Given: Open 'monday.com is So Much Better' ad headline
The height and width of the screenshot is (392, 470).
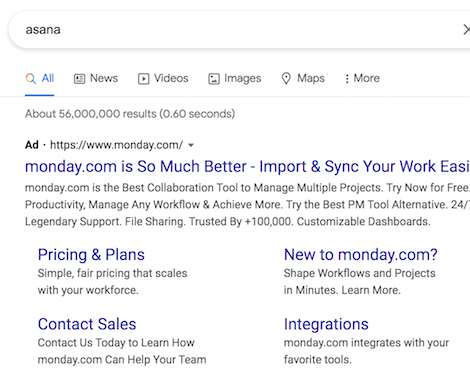Looking at the screenshot, I should click(x=247, y=166).
